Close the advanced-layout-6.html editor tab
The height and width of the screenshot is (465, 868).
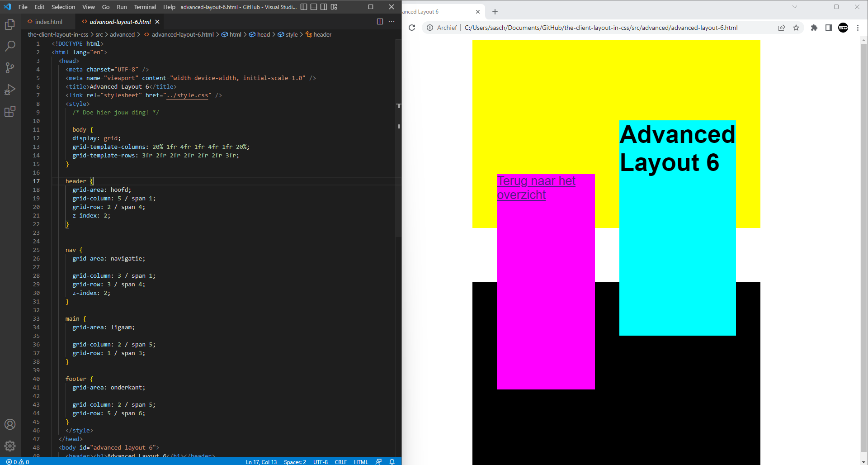157,22
